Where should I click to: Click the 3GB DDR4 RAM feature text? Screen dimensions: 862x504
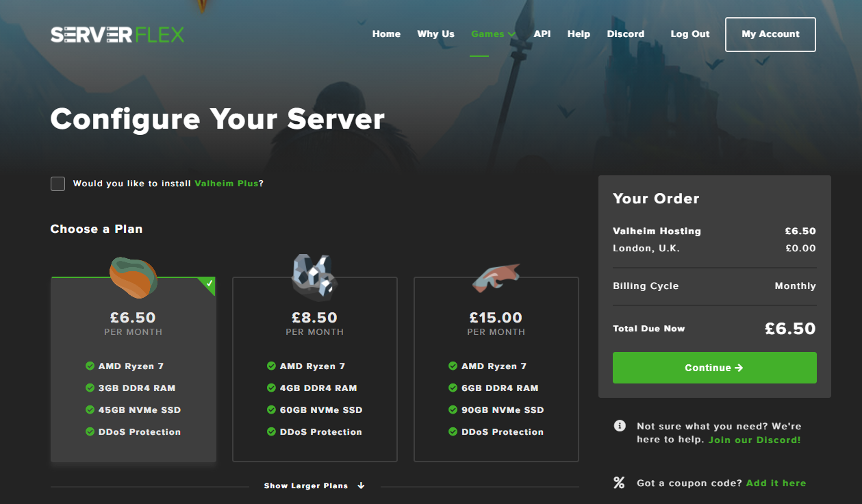pos(137,388)
